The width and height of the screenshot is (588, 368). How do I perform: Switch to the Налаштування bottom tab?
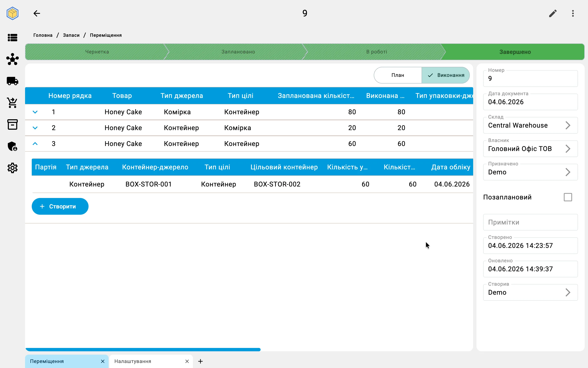click(151, 361)
